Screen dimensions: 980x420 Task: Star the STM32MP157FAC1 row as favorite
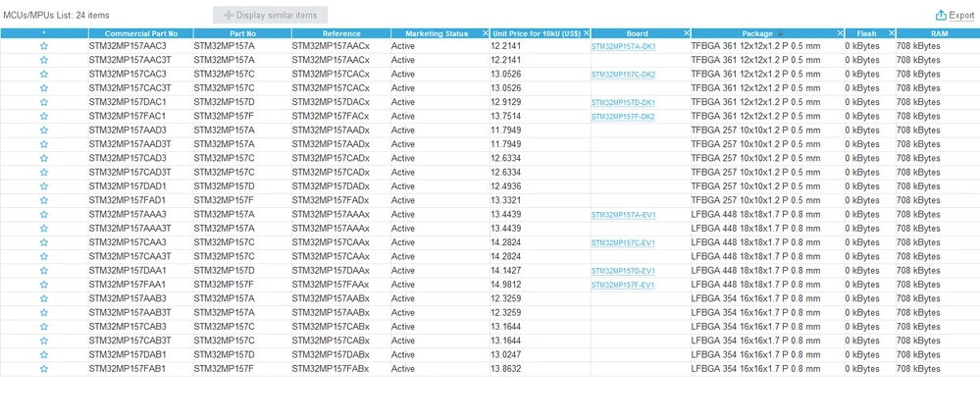(44, 116)
